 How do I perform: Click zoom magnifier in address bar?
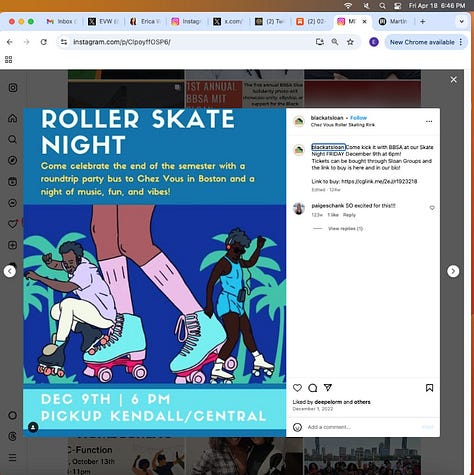point(335,42)
